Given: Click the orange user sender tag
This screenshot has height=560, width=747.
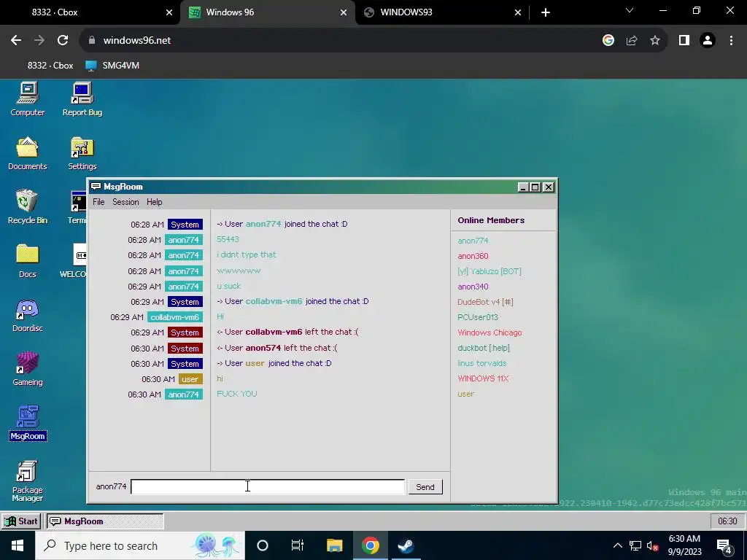Looking at the screenshot, I should (190, 379).
